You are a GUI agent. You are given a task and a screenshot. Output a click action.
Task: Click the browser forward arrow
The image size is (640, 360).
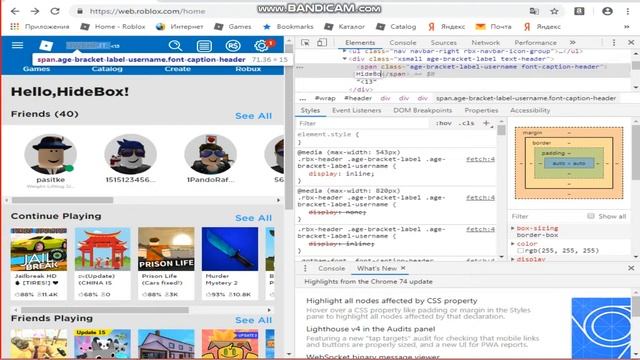[35, 11]
